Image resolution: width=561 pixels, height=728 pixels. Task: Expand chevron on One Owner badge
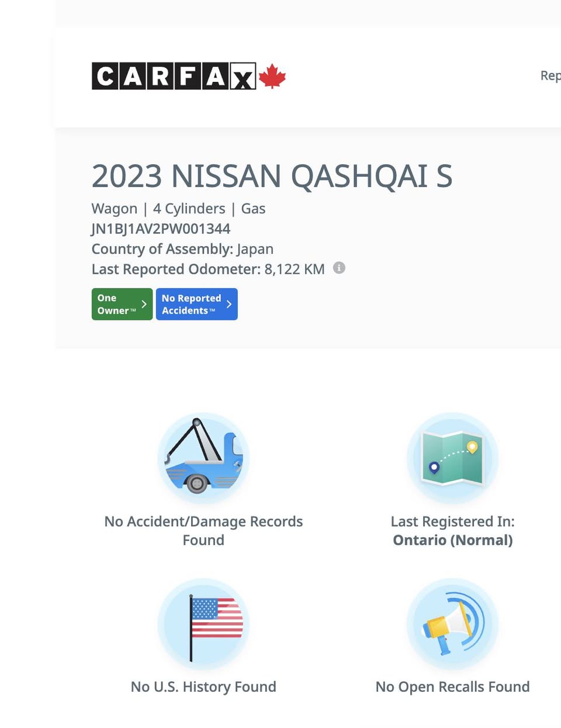tap(144, 304)
